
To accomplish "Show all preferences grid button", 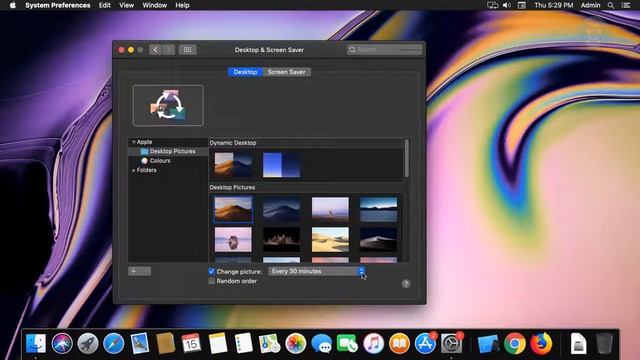I will tap(187, 50).
